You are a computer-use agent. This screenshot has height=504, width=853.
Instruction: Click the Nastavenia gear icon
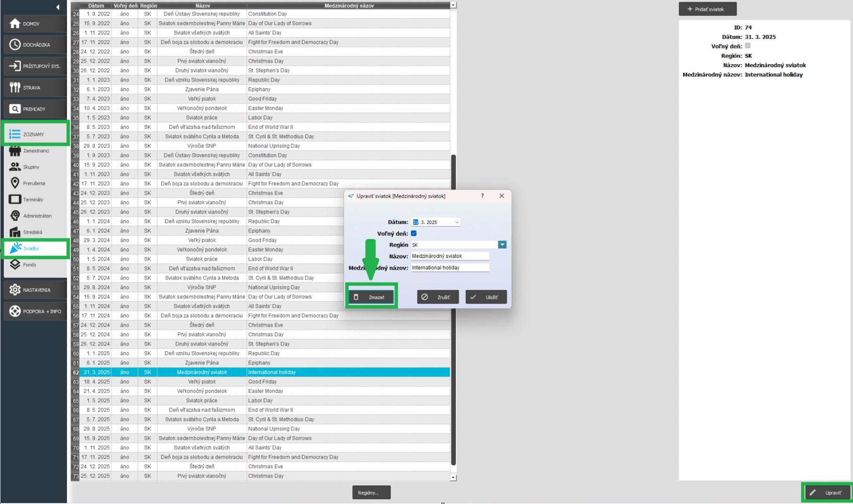click(15, 290)
